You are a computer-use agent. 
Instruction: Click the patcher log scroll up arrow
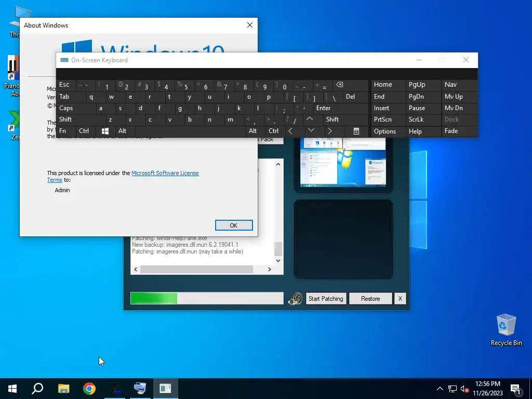[x=278, y=164]
